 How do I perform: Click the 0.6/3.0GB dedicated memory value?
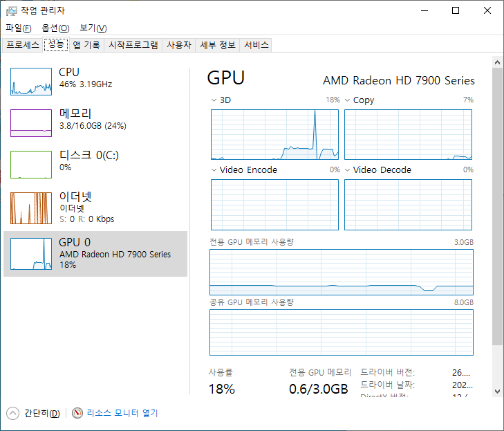[318, 389]
